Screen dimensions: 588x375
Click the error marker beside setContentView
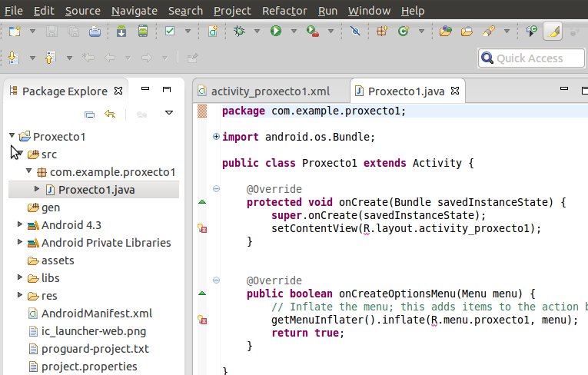click(202, 228)
